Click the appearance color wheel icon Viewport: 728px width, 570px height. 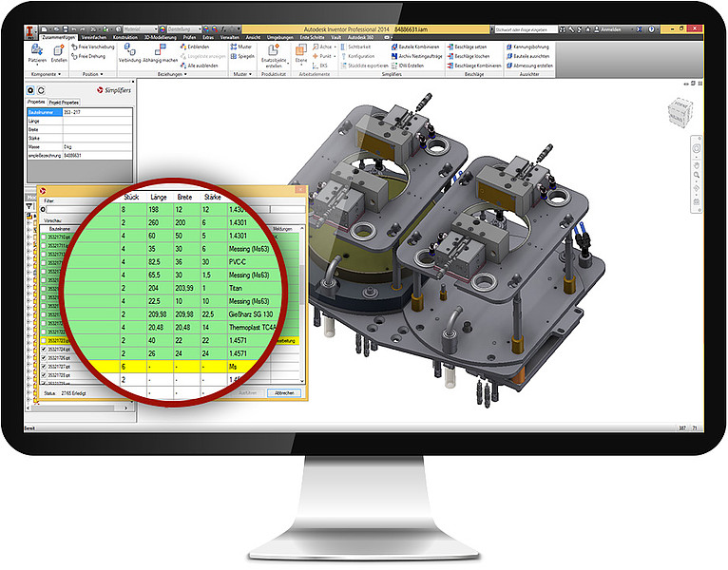[x=163, y=29]
